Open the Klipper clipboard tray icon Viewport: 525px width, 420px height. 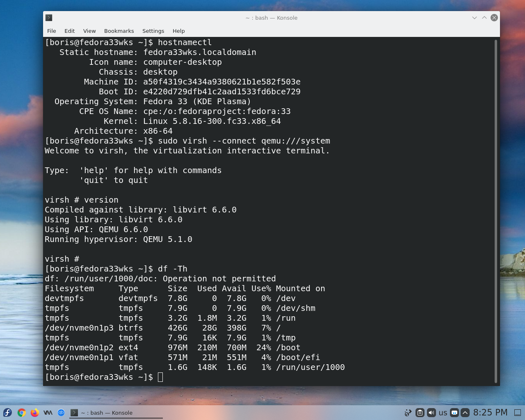pos(419,412)
